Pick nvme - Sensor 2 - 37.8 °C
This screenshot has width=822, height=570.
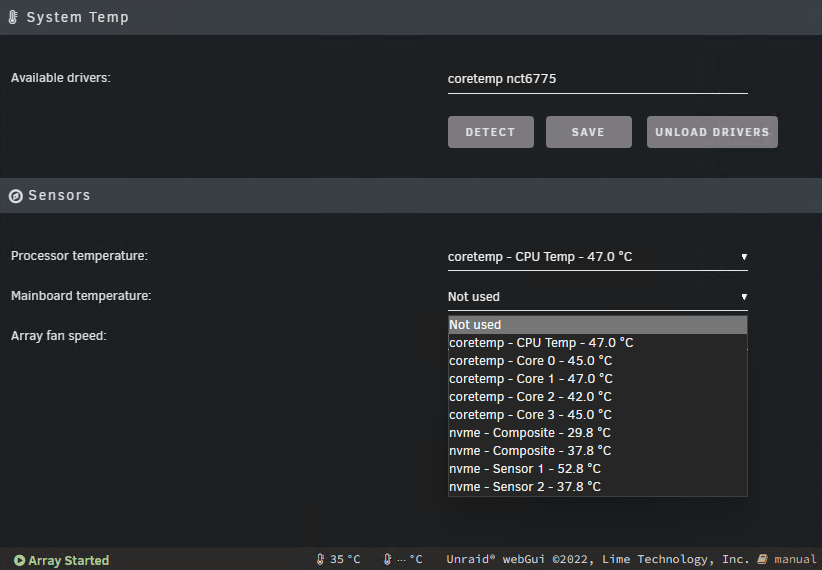point(598,487)
